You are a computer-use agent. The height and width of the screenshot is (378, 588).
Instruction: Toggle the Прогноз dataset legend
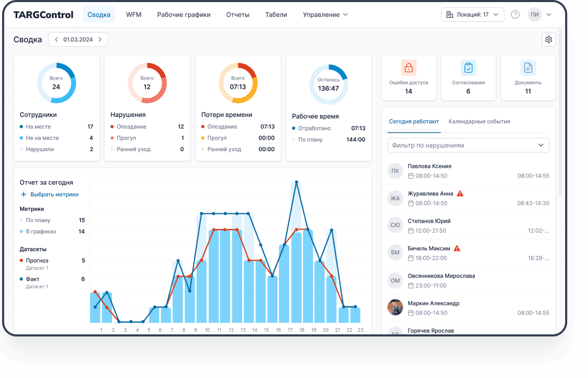coord(52,263)
